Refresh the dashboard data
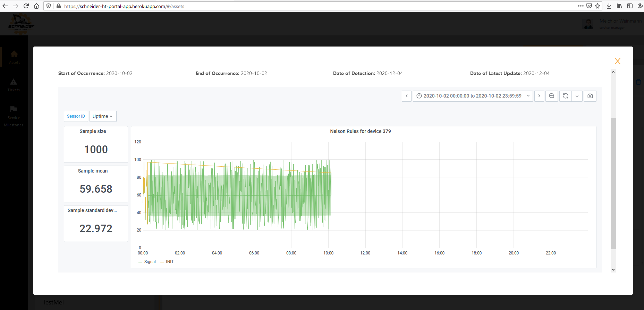Viewport: 644px width, 310px height. pyautogui.click(x=565, y=96)
